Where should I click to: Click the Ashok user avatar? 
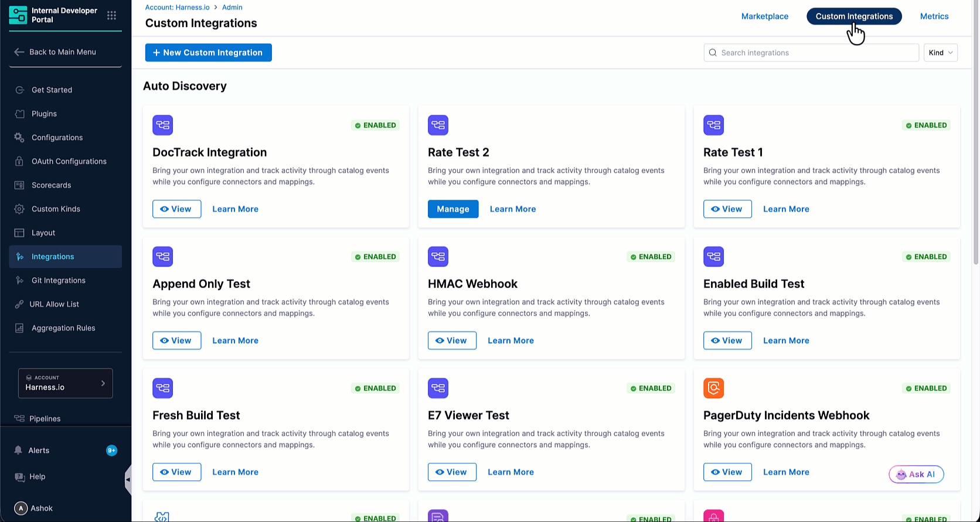pos(21,509)
